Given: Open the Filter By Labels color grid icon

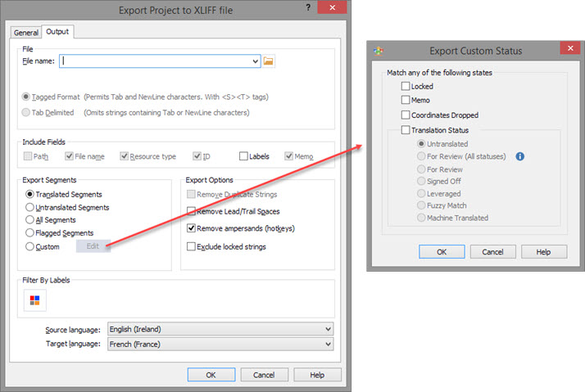Looking at the screenshot, I should [x=34, y=300].
